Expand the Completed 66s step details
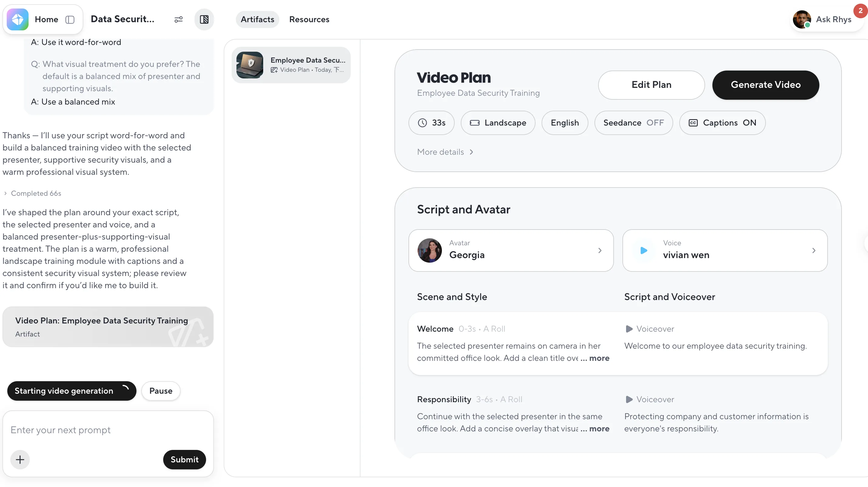 click(32, 193)
